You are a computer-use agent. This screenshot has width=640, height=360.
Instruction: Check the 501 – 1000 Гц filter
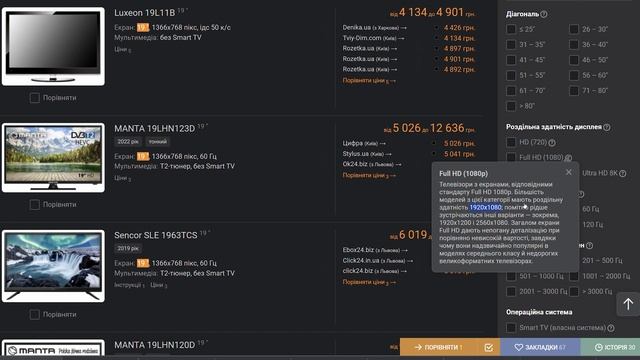pos(511,276)
